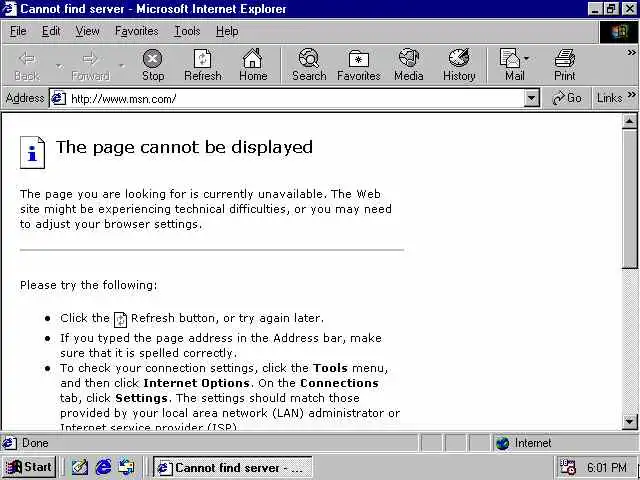This screenshot has height=480, width=640.
Task: Open the Address bar dropdown list
Action: coord(531,98)
